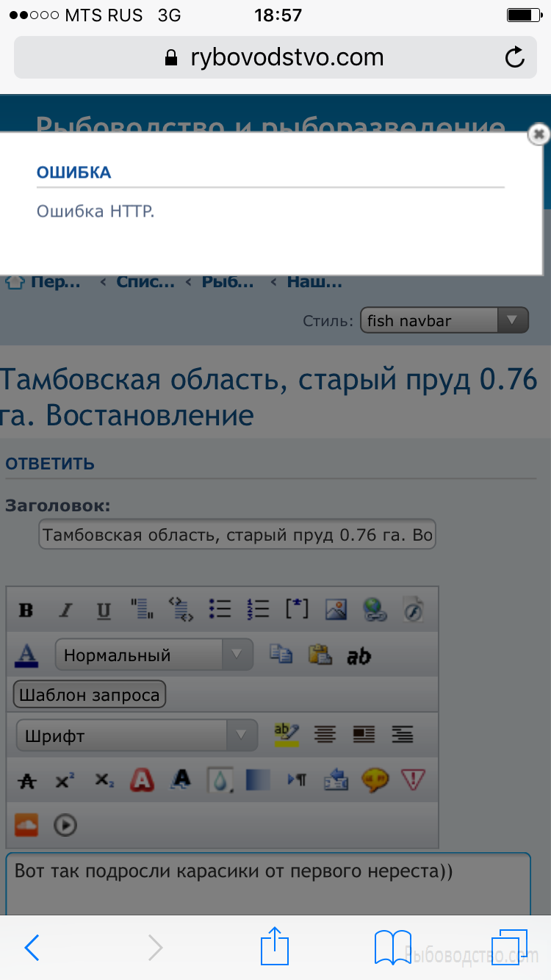Insert an image with toolbar icon

click(x=336, y=610)
